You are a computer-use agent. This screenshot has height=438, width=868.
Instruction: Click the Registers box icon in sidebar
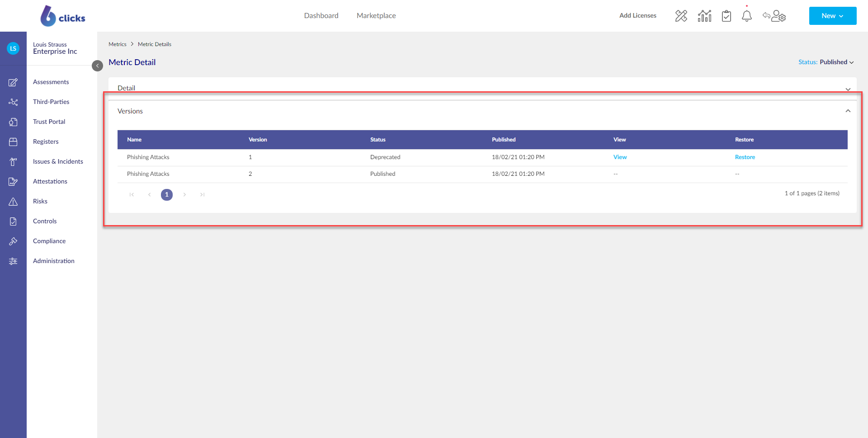pos(13,142)
